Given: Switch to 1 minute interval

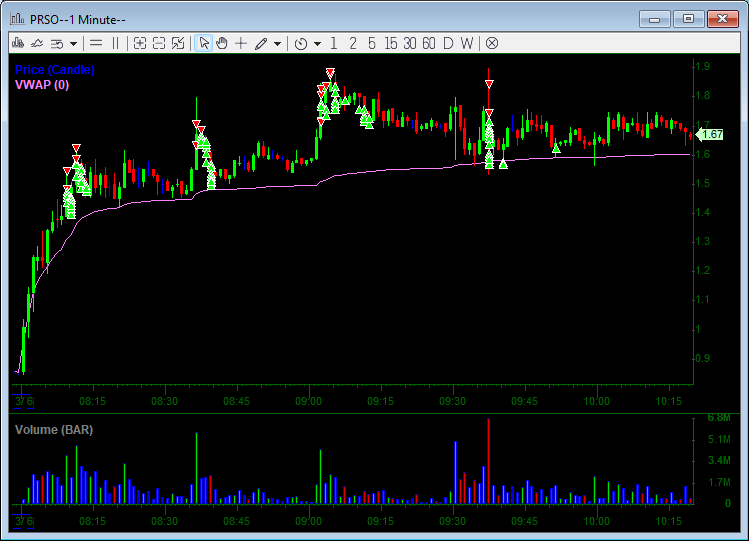Looking at the screenshot, I should [333, 43].
